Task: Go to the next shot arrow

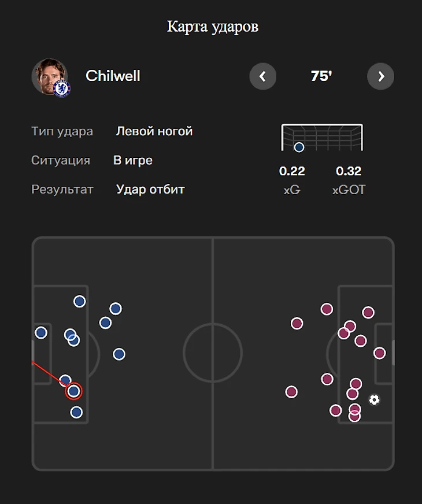Action: click(x=380, y=76)
